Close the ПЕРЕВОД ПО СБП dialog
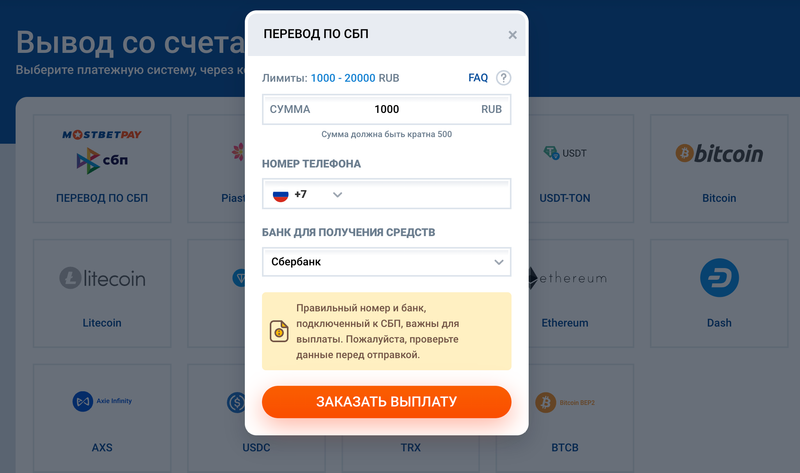The image size is (800, 473). point(512,35)
